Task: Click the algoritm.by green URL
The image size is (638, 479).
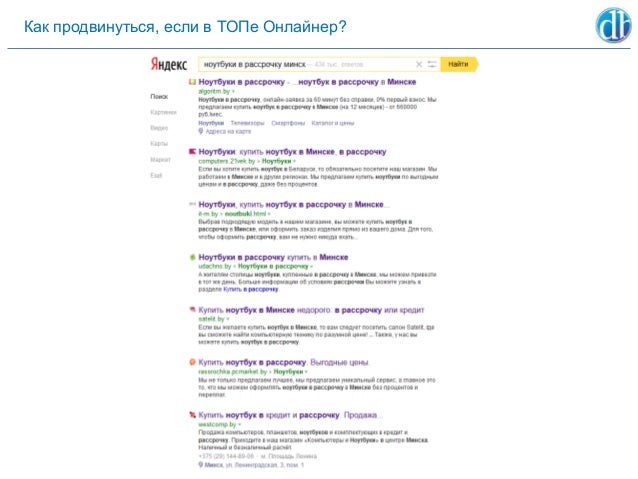Action: click(x=214, y=92)
